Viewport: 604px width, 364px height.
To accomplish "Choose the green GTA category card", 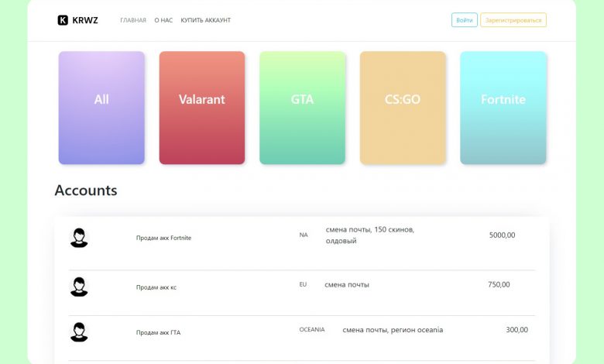I will tap(302, 108).
